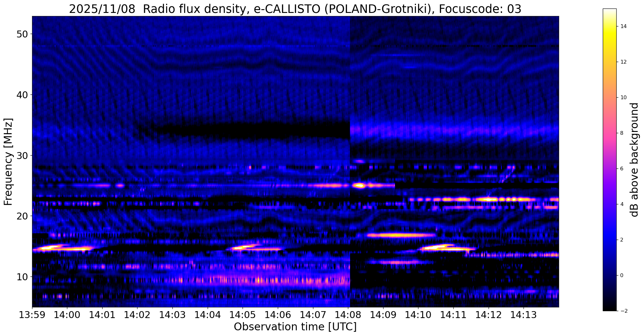Viewport: 644px width, 336px height.
Task: Click the 13:59 time tick label
Action: [x=32, y=315]
